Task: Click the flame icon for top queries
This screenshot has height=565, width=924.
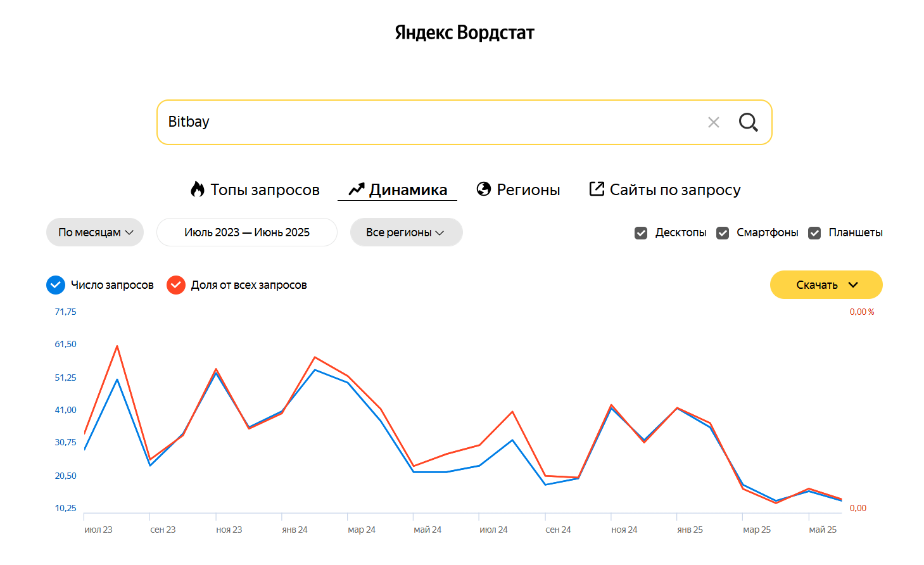Action: coord(198,189)
